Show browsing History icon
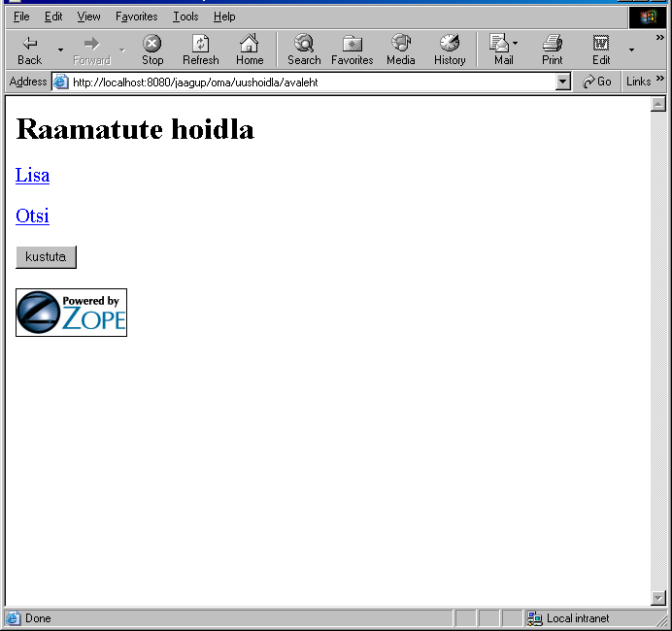Viewport: 672px width, 631px height. pos(450,50)
